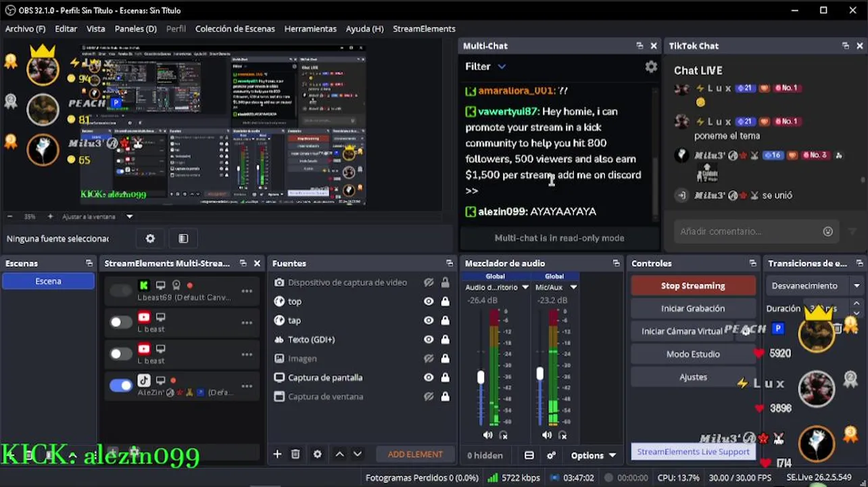Screen dimensions: 868x487
Task: Switch audio mixer layout icon
Action: 529,455
